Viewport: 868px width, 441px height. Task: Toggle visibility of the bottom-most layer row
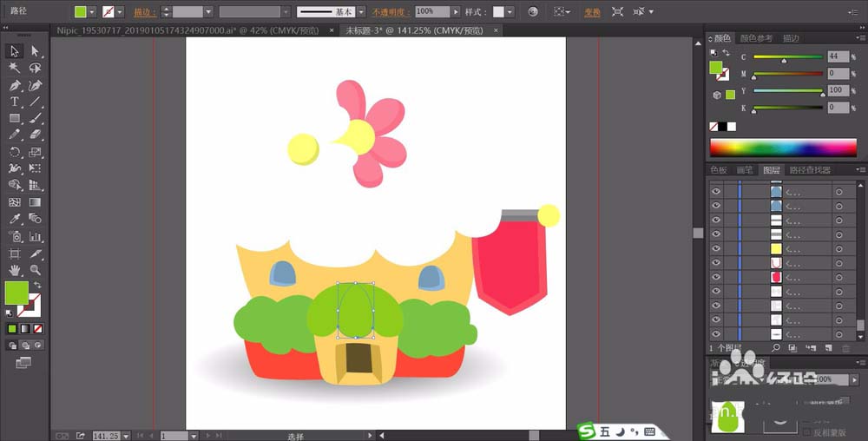[x=716, y=335]
